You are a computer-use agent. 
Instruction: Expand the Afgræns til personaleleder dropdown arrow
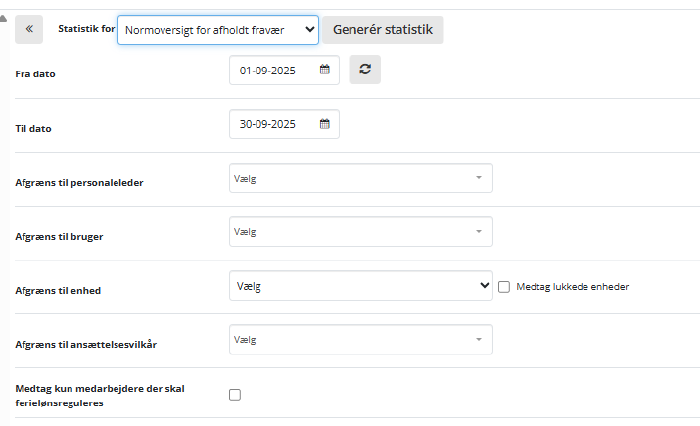[479, 178]
